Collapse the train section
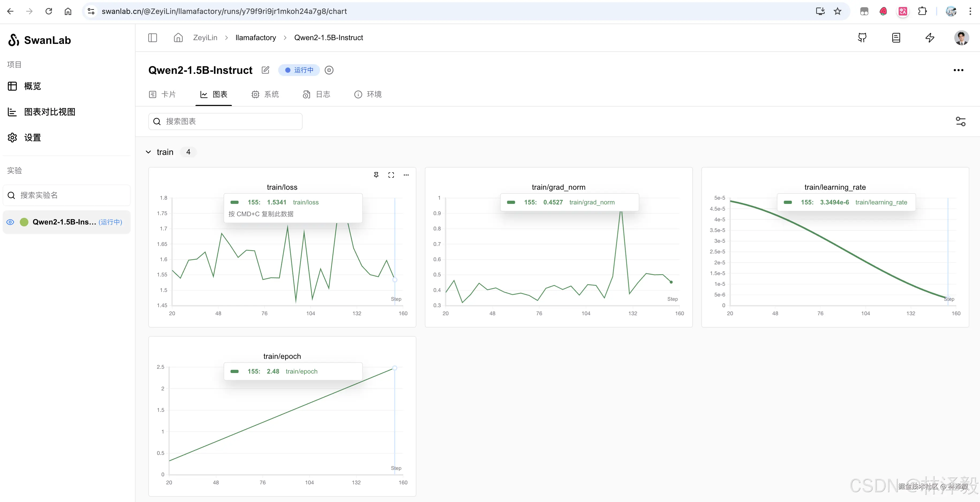 point(148,152)
